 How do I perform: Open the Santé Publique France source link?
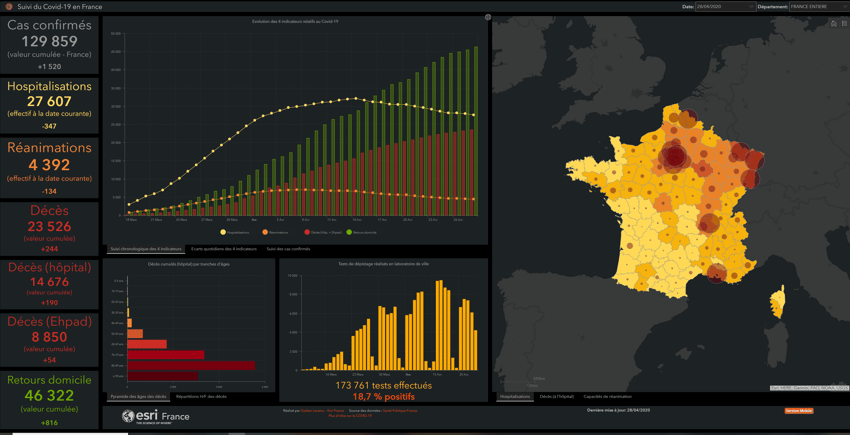400,411
